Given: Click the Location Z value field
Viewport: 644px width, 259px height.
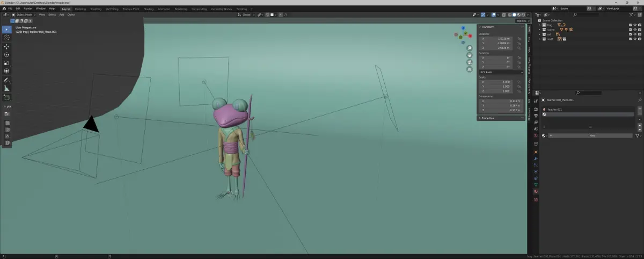Looking at the screenshot, I should click(495, 48).
